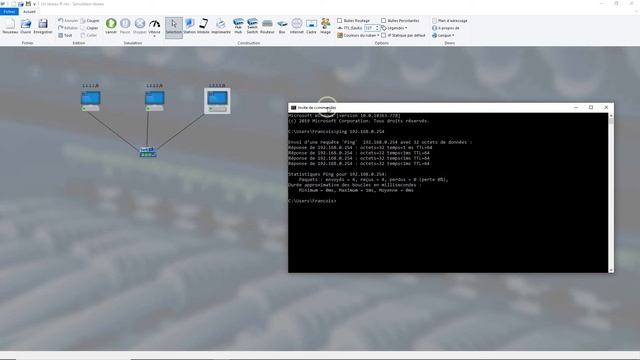The image size is (640, 360).
Task: Open the Couleurs du ruban dropdown
Action: (x=358, y=36)
